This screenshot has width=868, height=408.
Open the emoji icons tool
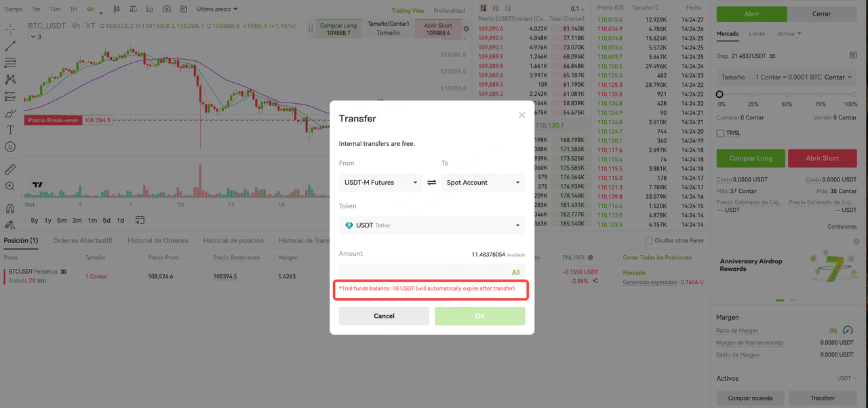10,147
